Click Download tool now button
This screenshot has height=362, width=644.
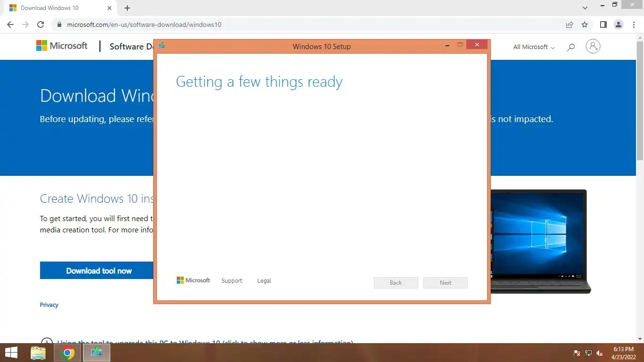[97, 271]
